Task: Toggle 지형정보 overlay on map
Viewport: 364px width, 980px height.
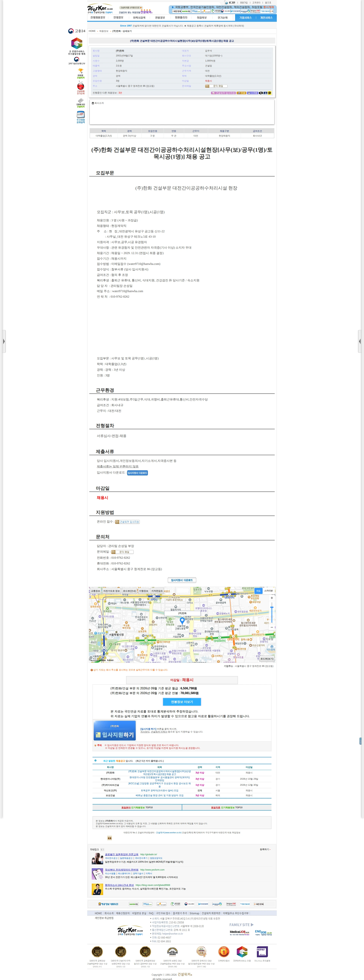Action: 144,591
